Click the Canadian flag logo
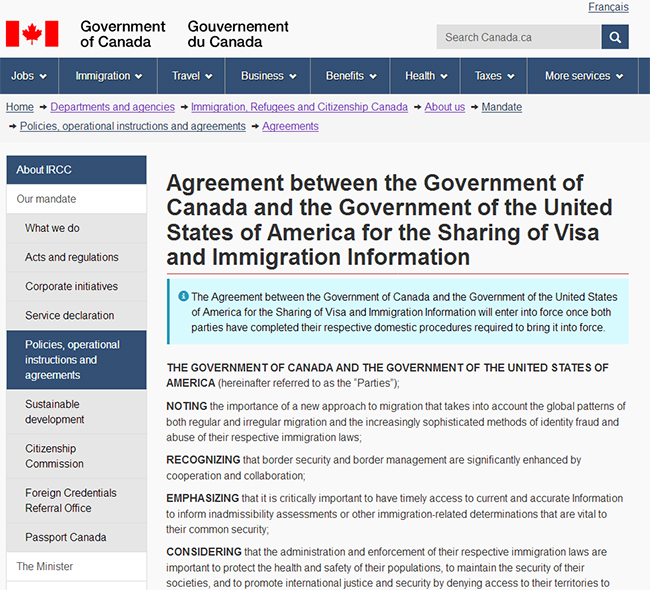This screenshot has width=650, height=590. [32, 34]
